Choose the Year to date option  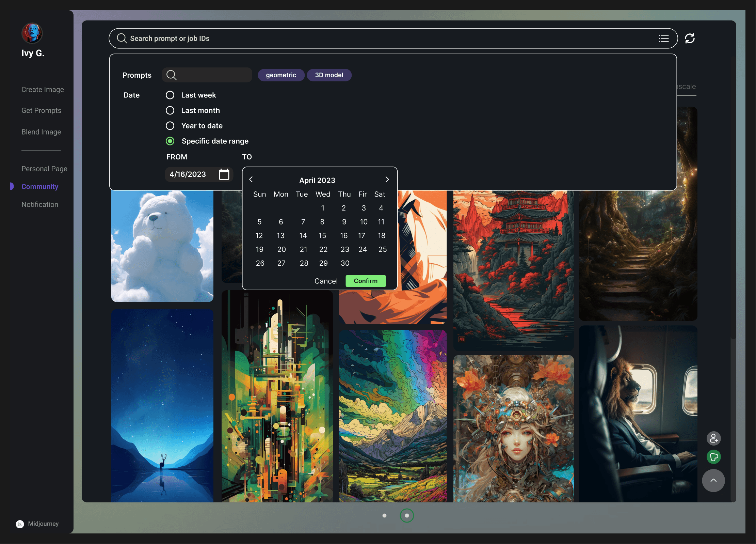point(170,126)
